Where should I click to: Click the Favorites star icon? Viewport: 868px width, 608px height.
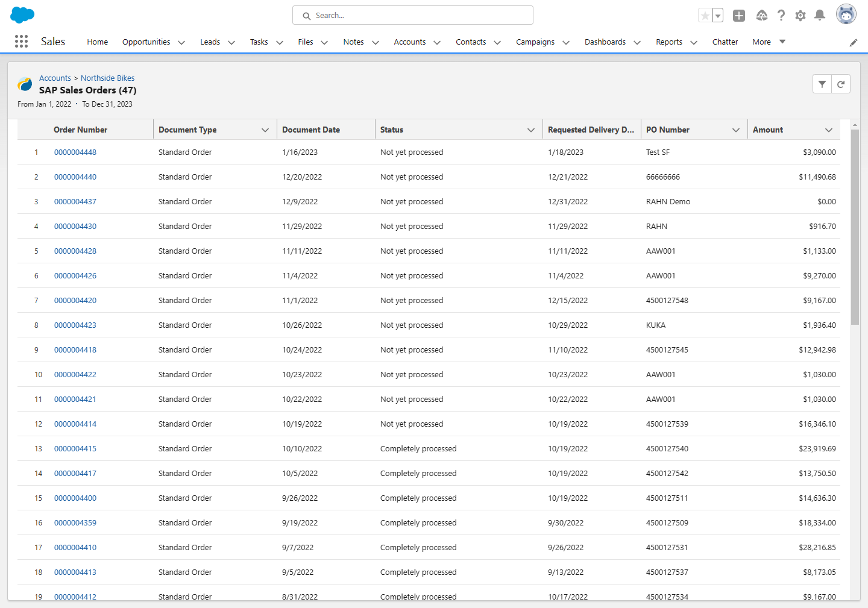click(x=705, y=16)
